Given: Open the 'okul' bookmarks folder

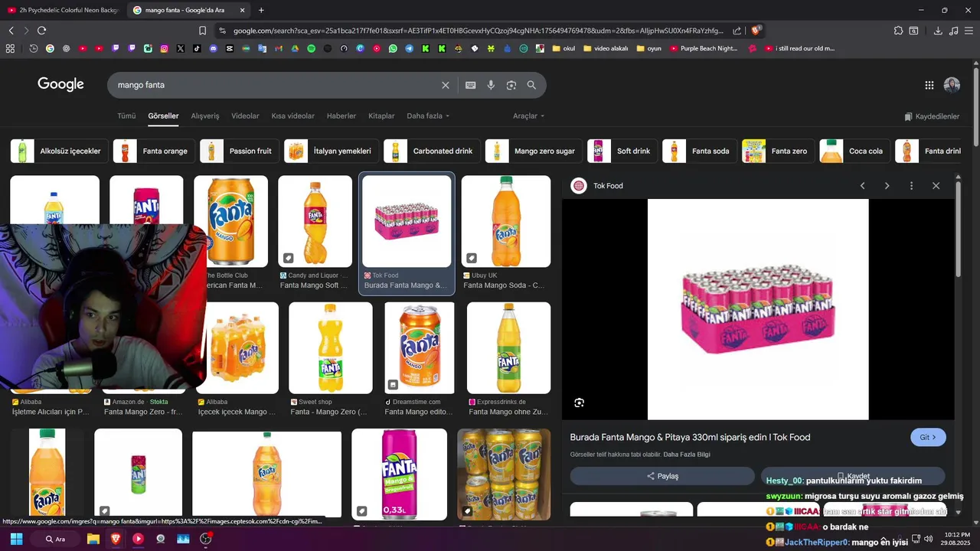Looking at the screenshot, I should pos(562,48).
